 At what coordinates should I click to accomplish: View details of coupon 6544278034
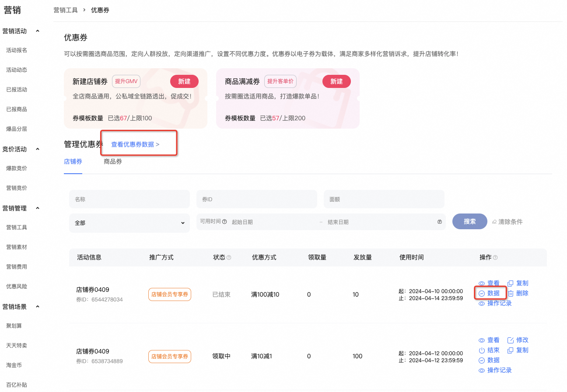[x=489, y=283]
